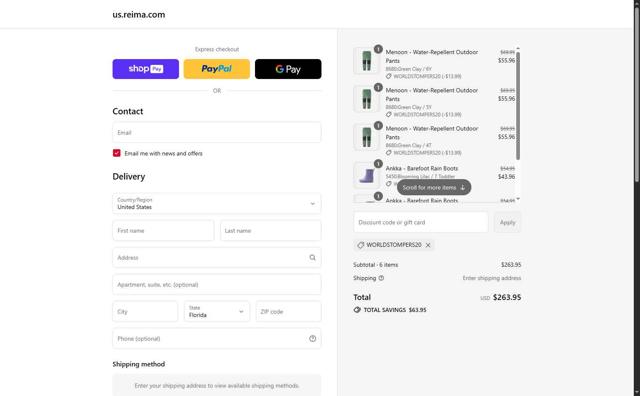Screen dimensions: 640x396
Task: Open the State dropdown showing Florida
Action: click(x=217, y=311)
